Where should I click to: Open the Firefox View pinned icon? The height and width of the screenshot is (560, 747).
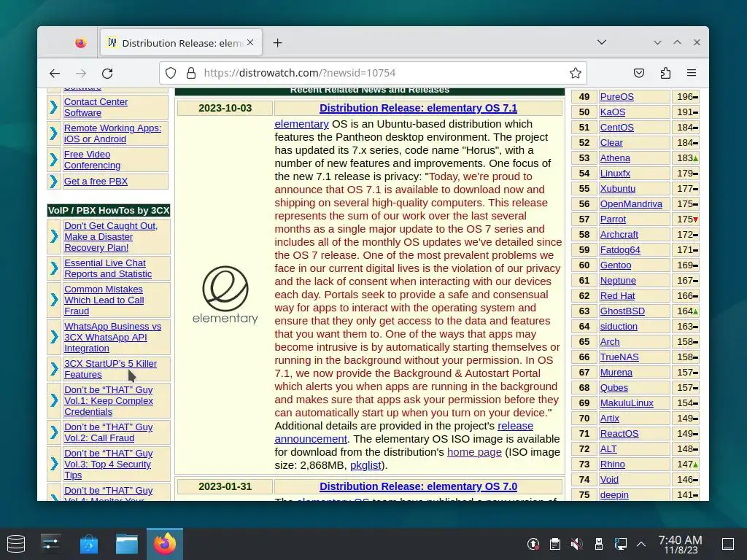(81, 43)
